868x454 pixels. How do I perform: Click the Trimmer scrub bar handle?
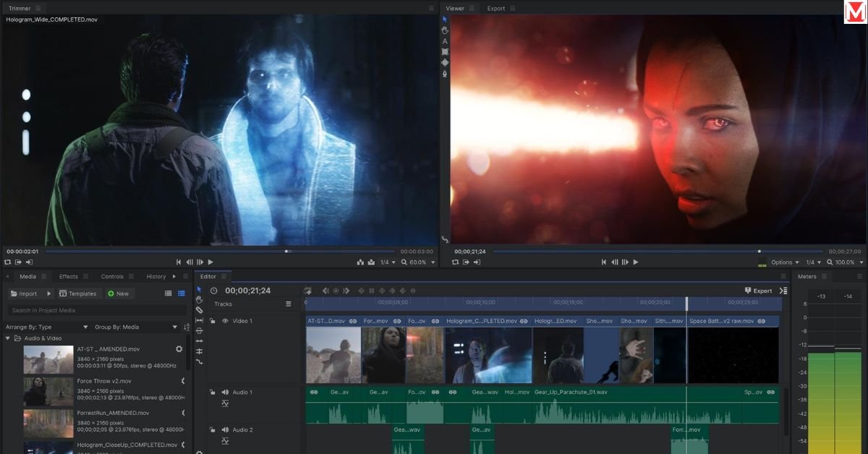(287, 252)
